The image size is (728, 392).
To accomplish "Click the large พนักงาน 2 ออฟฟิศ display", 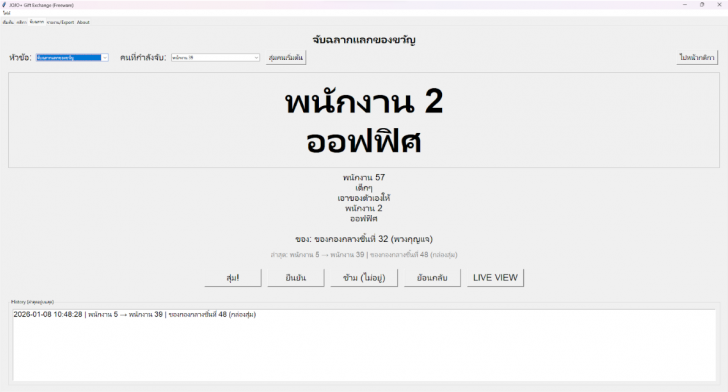I will pyautogui.click(x=364, y=121).
